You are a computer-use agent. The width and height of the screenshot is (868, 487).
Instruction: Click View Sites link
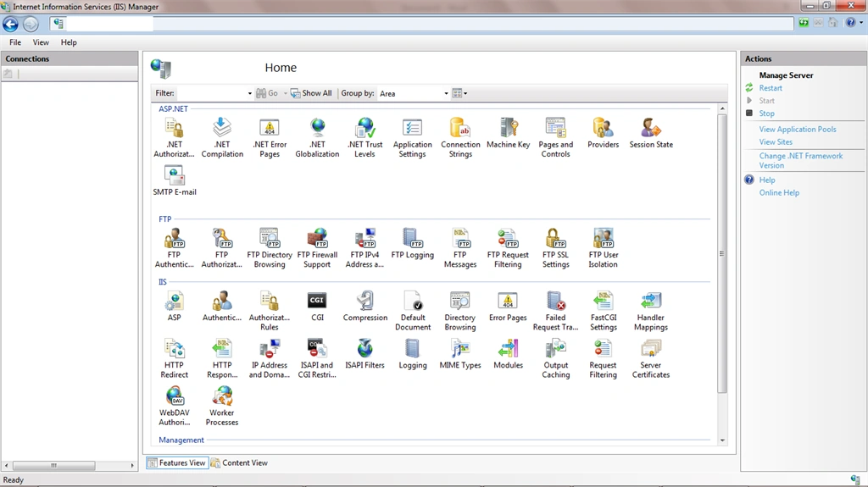coord(776,141)
